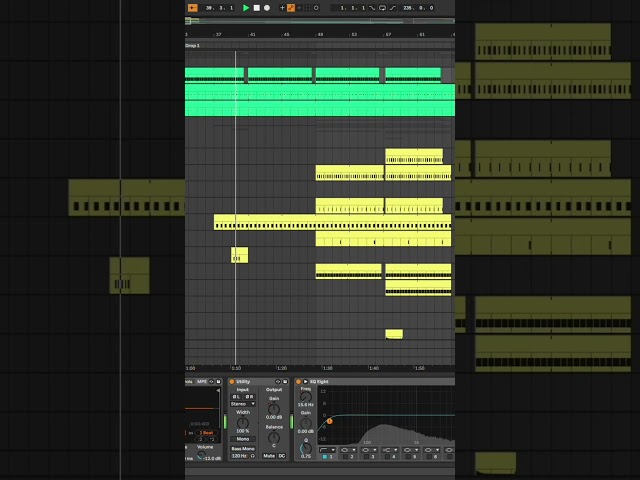Start playback with the green Play button
640x480 pixels.
click(246, 8)
